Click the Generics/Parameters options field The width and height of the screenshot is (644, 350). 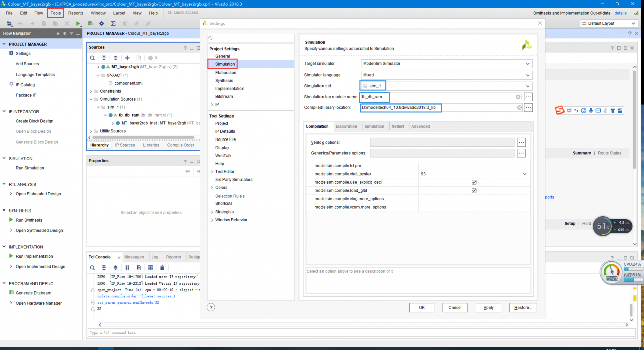[442, 153]
